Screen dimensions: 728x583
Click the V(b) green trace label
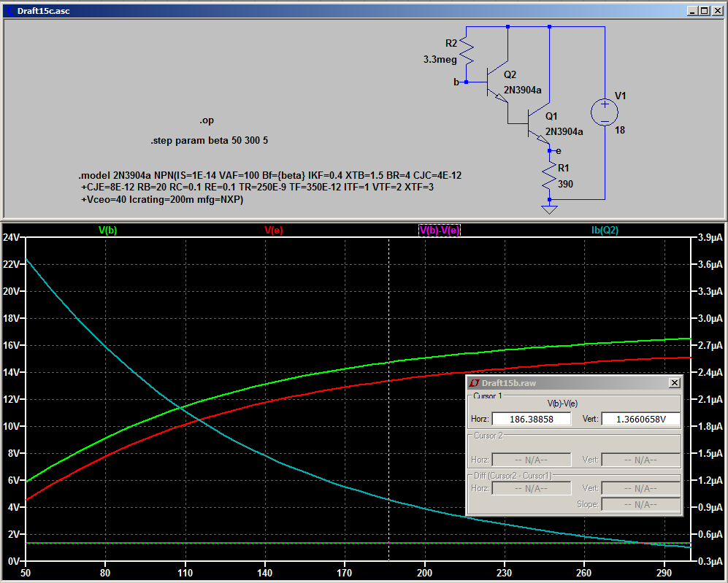coord(108,230)
